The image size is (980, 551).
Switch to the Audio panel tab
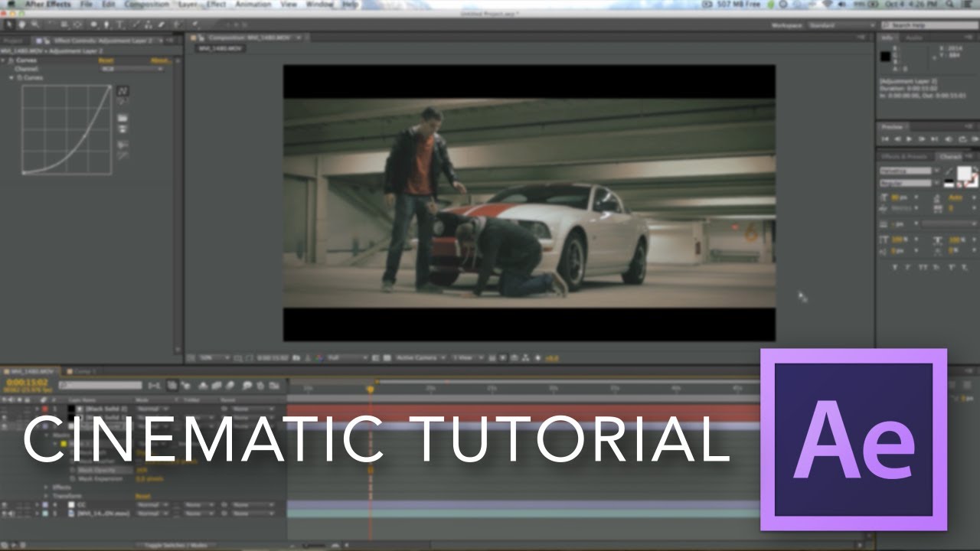tap(915, 37)
